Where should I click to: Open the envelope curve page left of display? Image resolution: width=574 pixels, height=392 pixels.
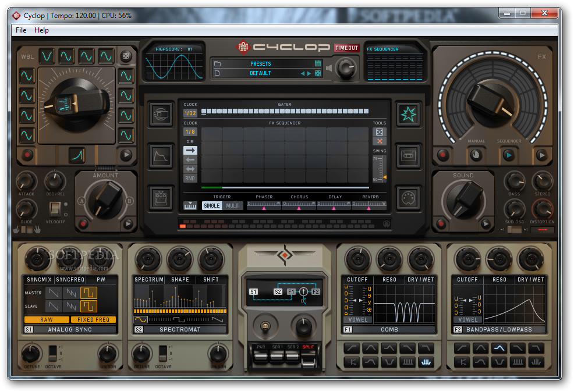pyautogui.click(x=161, y=156)
